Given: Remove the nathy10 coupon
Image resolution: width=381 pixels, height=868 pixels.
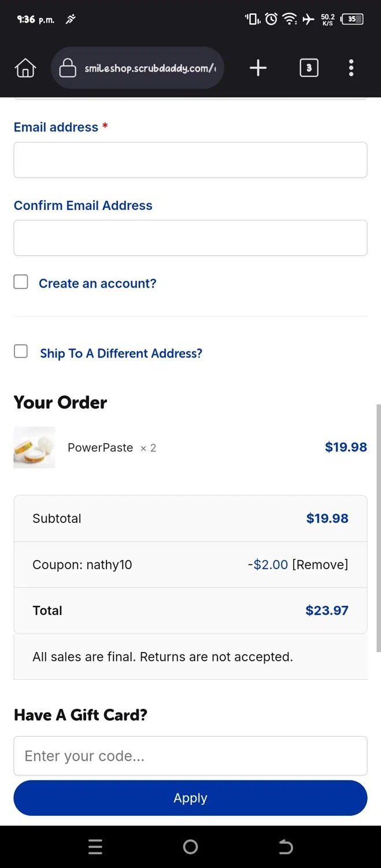Looking at the screenshot, I should [320, 565].
